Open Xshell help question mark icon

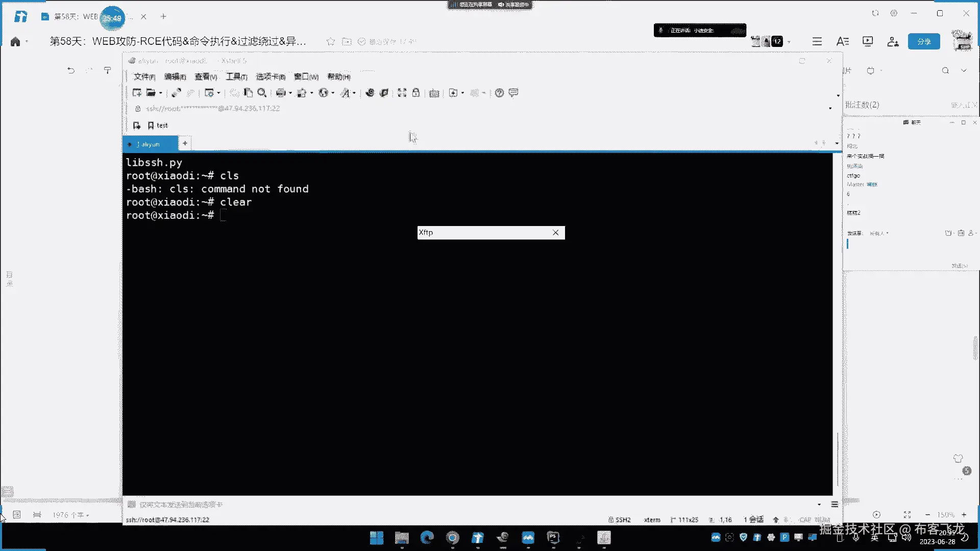499,93
